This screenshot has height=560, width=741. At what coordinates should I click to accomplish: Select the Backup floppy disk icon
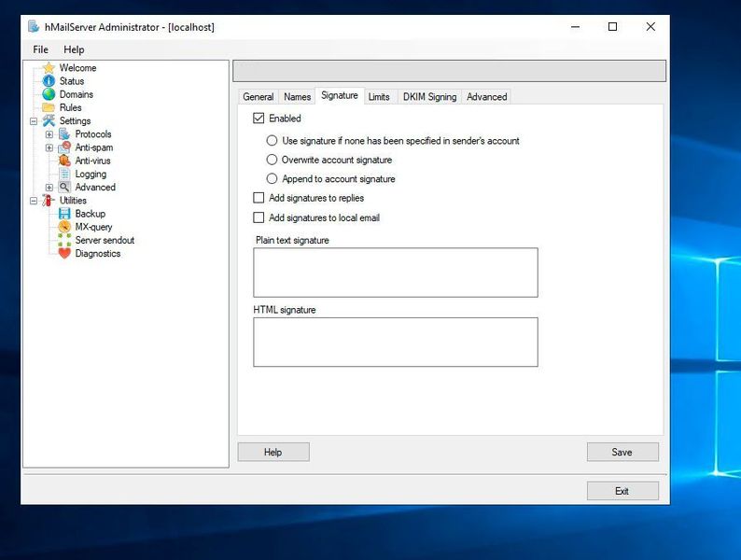tap(64, 214)
